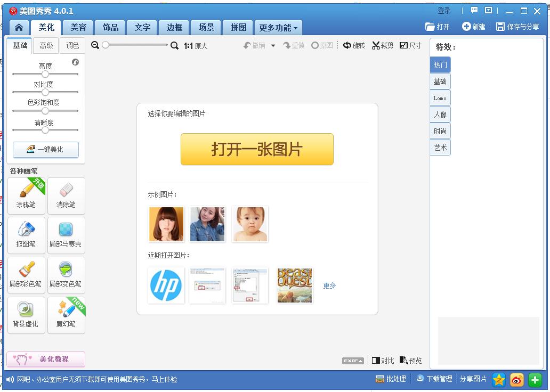Expand the undo history dropdown arrow
Screen dimensions: 550x392
[x=273, y=46]
